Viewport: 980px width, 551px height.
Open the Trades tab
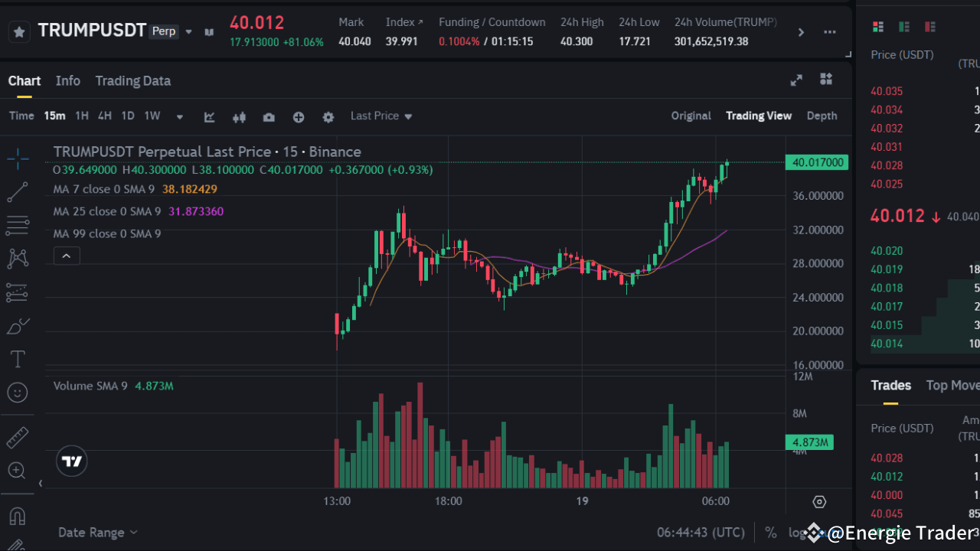(891, 386)
